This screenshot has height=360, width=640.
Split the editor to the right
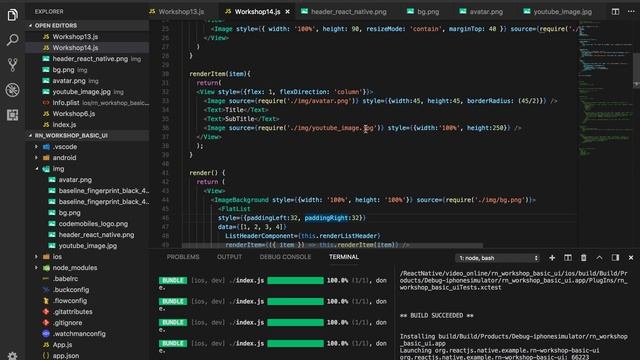pyautogui.click(x=615, y=11)
